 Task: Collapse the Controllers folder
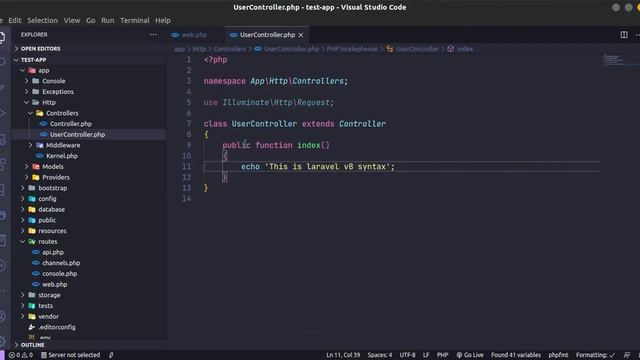point(89,113)
